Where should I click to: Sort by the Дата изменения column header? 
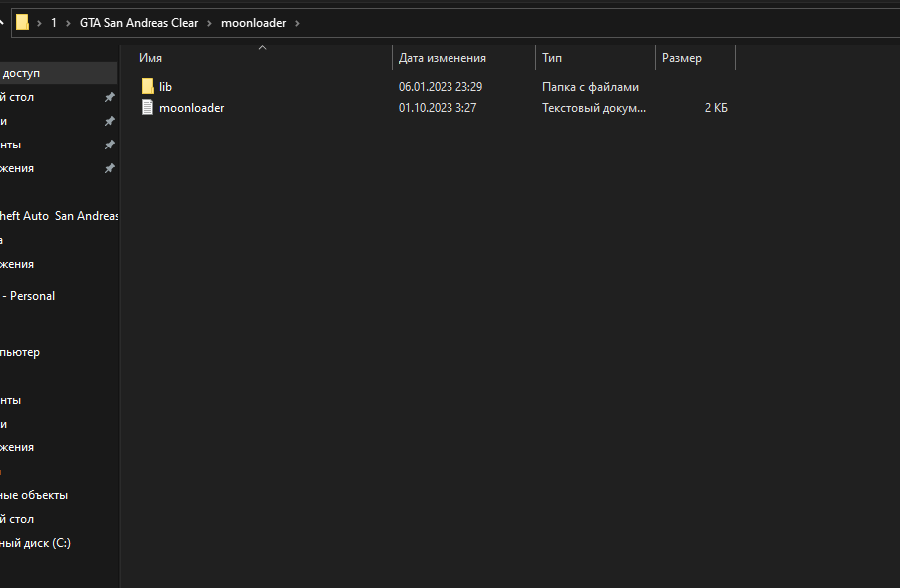[x=442, y=58]
